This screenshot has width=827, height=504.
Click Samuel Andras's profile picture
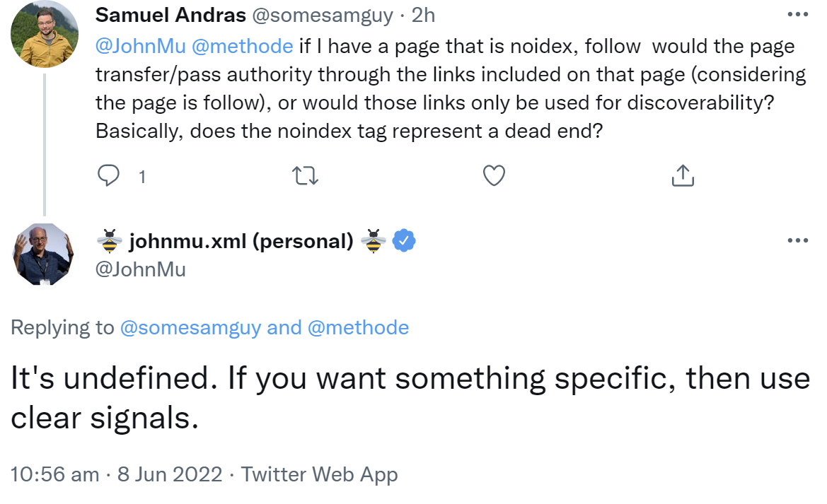45,35
